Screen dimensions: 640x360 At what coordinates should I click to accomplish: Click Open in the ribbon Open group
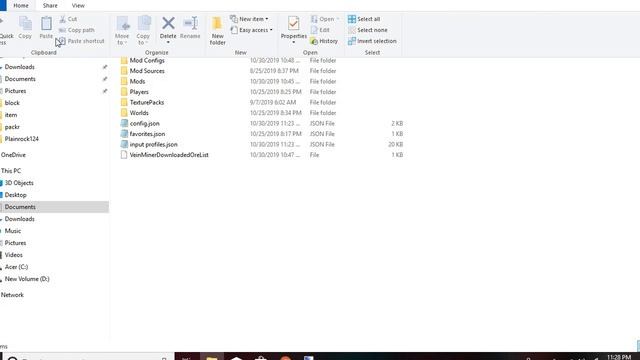[x=325, y=19]
